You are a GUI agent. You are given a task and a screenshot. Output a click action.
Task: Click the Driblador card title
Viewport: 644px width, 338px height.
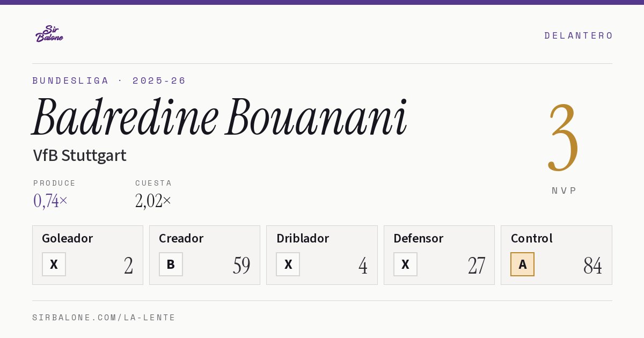click(303, 238)
